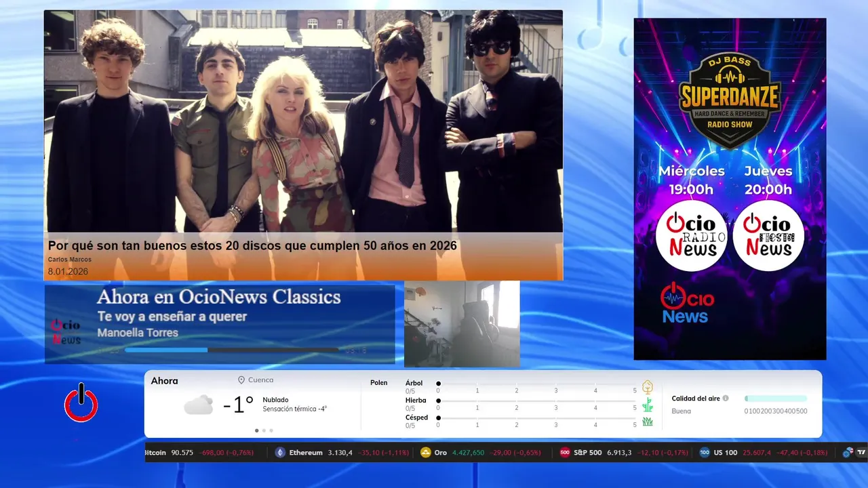Click 'Ahora en OcioNews Classics' heading

219,297
